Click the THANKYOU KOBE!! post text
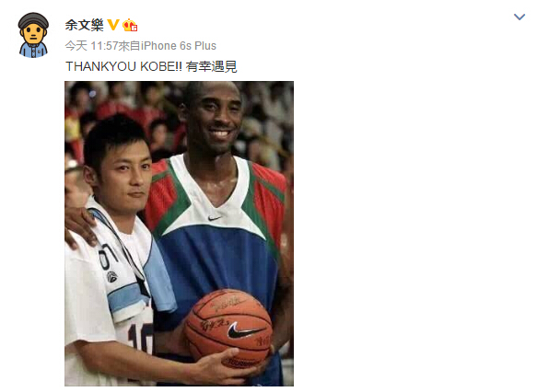The height and width of the screenshot is (392, 537). coord(123,66)
